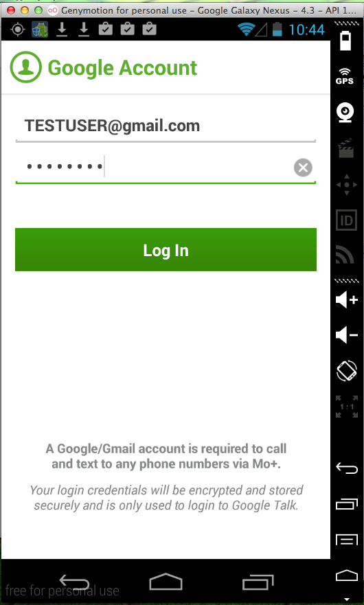This screenshot has width=364, height=605.
Task: Click the sidebar Recent Apps button
Action: point(347,504)
